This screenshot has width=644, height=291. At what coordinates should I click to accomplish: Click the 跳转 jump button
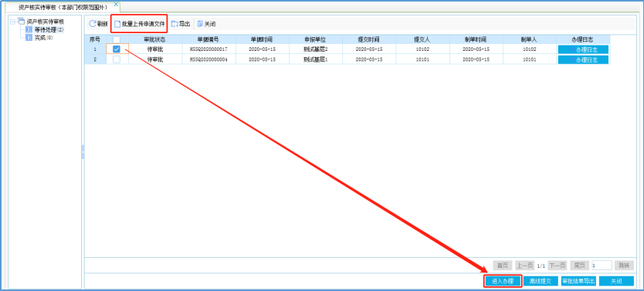[624, 266]
